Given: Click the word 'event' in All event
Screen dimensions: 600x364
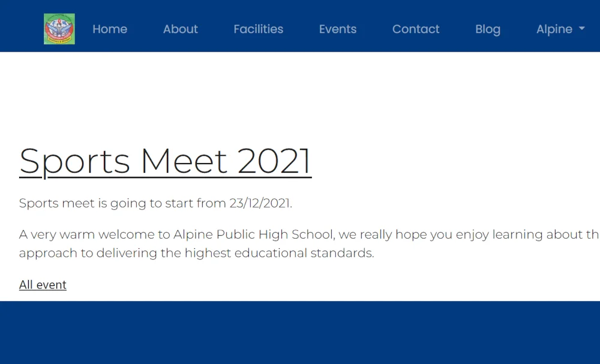Looking at the screenshot, I should pos(51,285).
